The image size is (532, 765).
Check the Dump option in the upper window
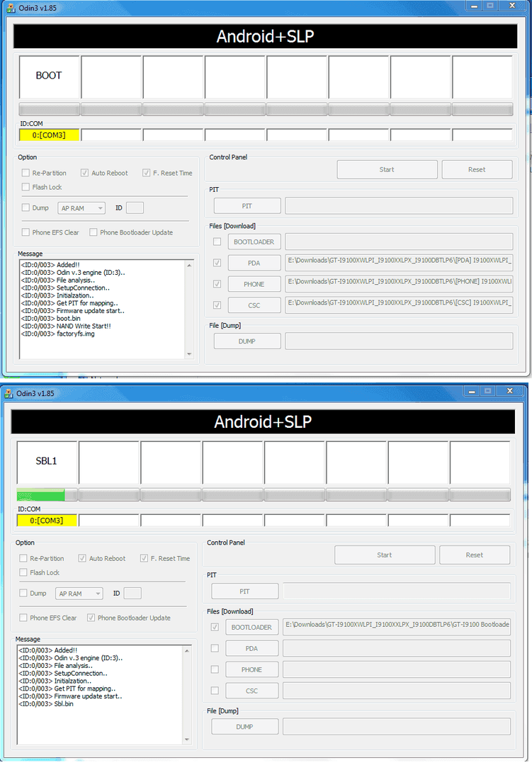(26, 208)
